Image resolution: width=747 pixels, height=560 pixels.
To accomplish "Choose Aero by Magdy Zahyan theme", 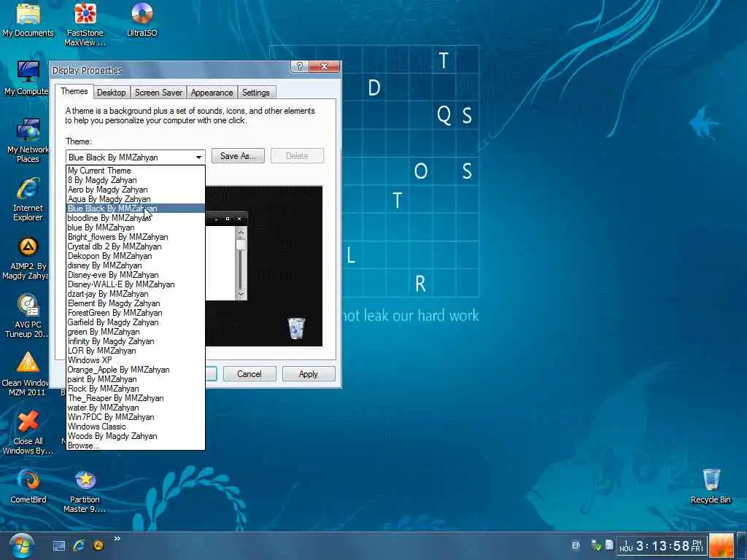I will (135, 190).
